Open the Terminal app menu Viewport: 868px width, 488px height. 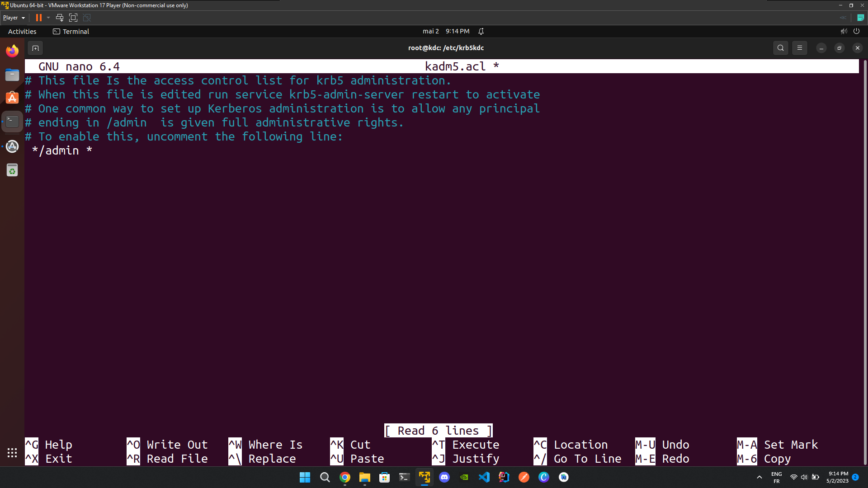[x=71, y=31]
